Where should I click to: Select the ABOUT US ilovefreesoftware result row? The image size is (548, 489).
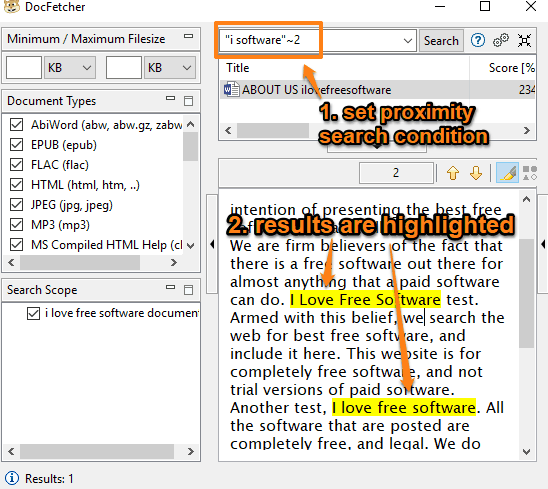click(x=377, y=89)
